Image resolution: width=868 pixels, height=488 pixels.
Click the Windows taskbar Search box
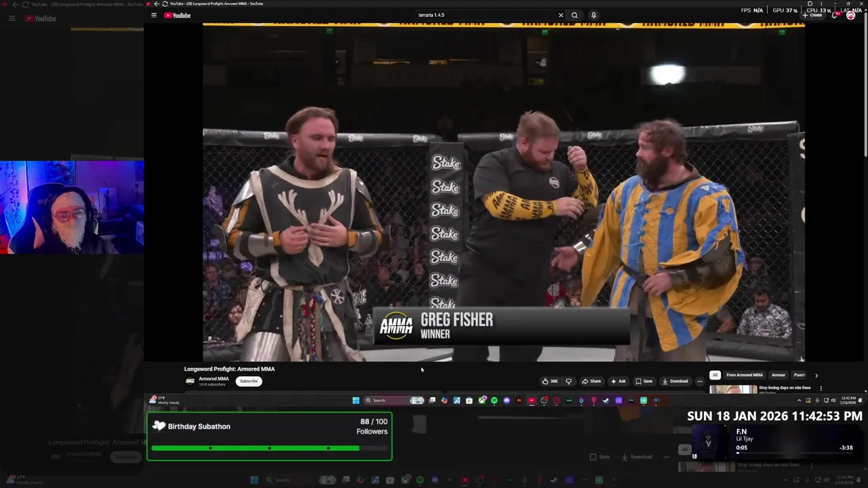pyautogui.click(x=394, y=401)
